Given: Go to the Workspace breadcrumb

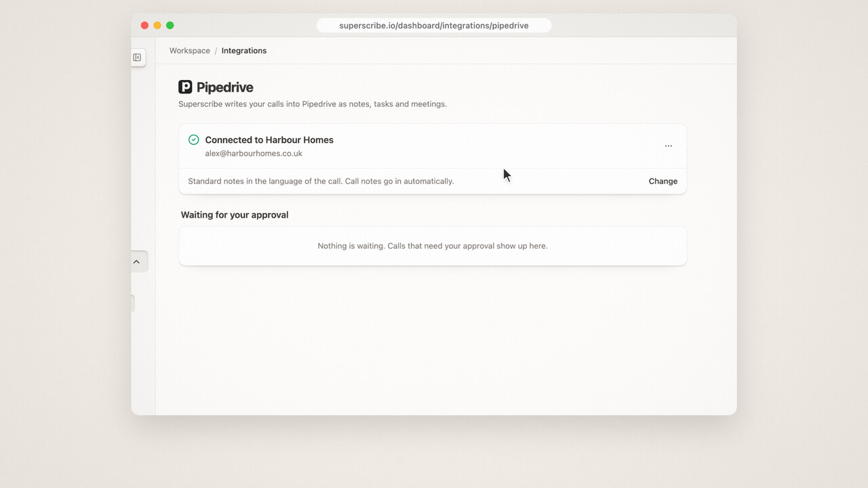Looking at the screenshot, I should coord(190,51).
